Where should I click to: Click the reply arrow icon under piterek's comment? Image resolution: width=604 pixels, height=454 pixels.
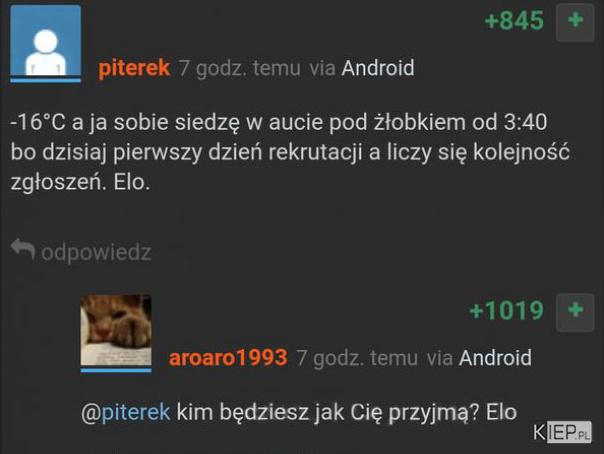(23, 249)
